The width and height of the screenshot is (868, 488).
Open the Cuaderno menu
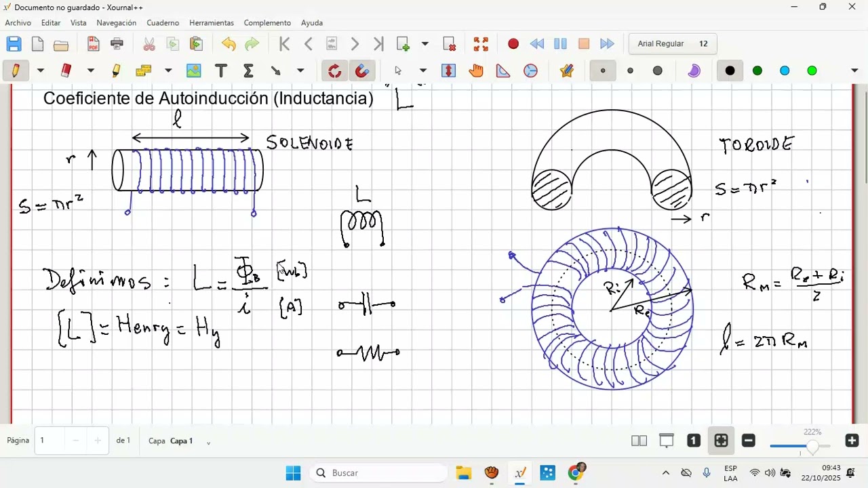point(163,23)
